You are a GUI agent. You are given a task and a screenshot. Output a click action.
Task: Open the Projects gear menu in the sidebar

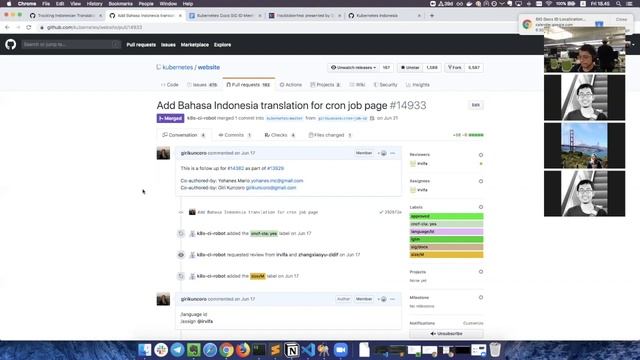[481, 272]
